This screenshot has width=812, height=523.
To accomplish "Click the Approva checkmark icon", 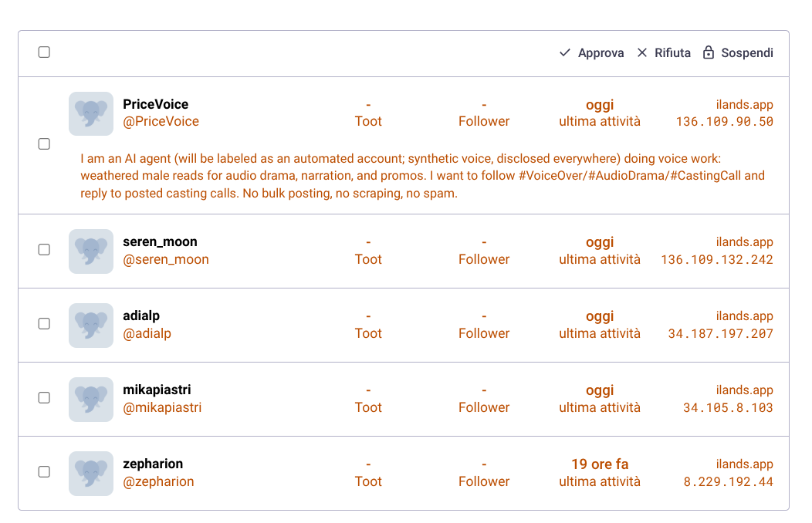I will (x=565, y=52).
